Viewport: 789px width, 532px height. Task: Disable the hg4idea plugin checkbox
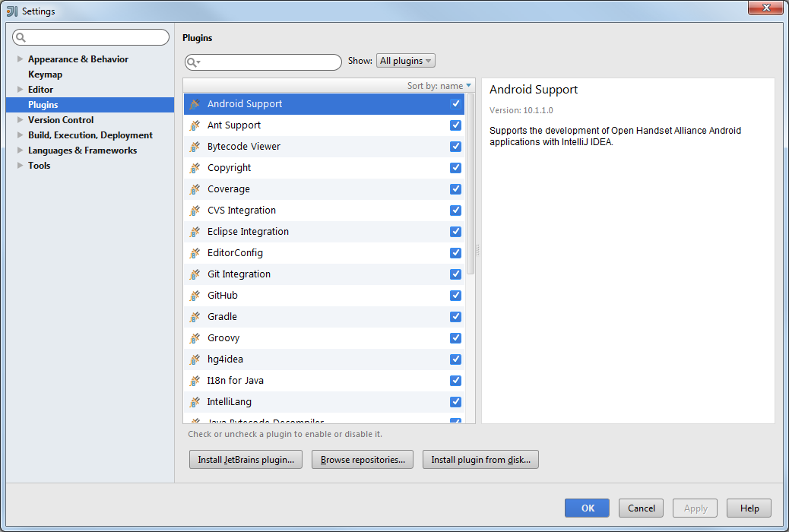tap(455, 359)
